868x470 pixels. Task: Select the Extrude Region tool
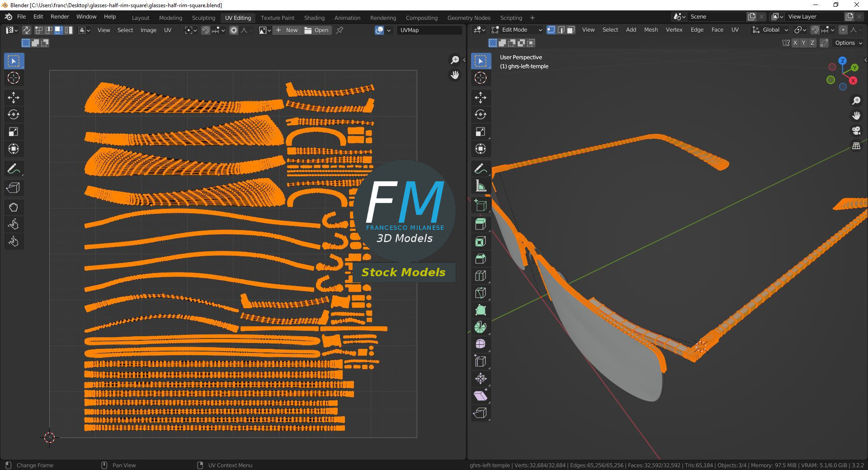point(481,225)
